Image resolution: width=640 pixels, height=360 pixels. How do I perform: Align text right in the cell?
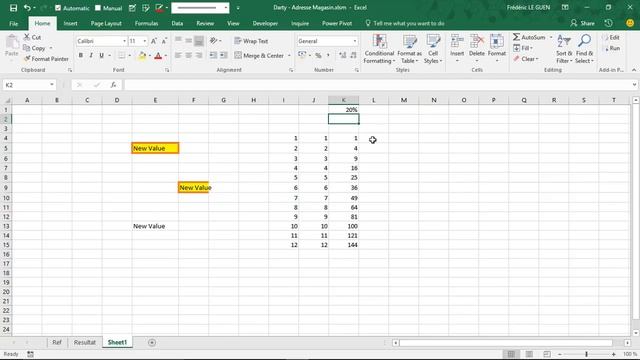coord(199,56)
